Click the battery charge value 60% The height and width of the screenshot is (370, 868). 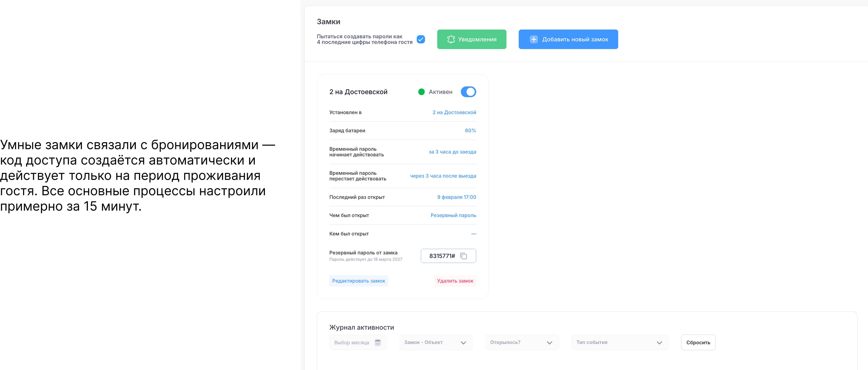point(470,131)
